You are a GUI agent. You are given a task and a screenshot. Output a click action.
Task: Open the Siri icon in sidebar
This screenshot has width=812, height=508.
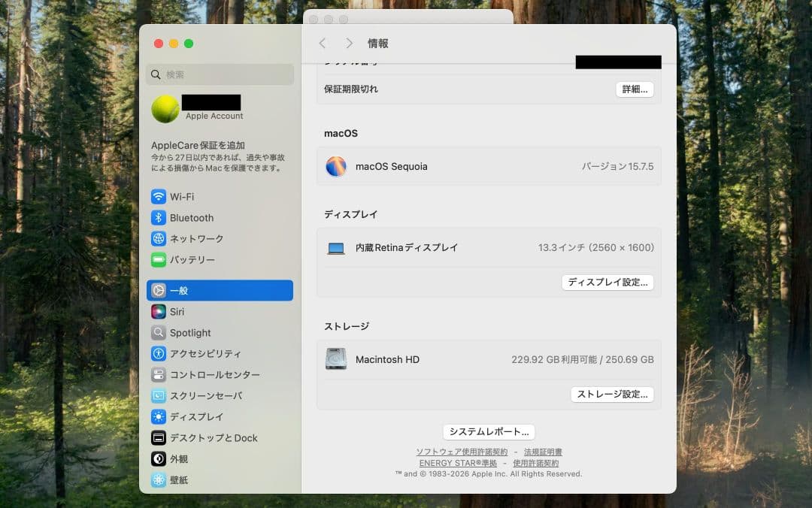point(159,312)
